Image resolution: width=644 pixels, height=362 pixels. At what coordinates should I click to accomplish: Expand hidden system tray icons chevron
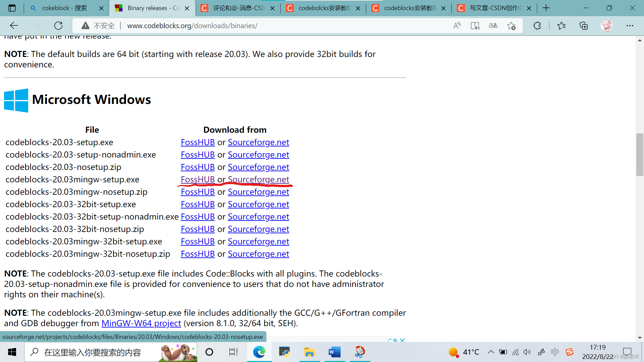pos(491,352)
